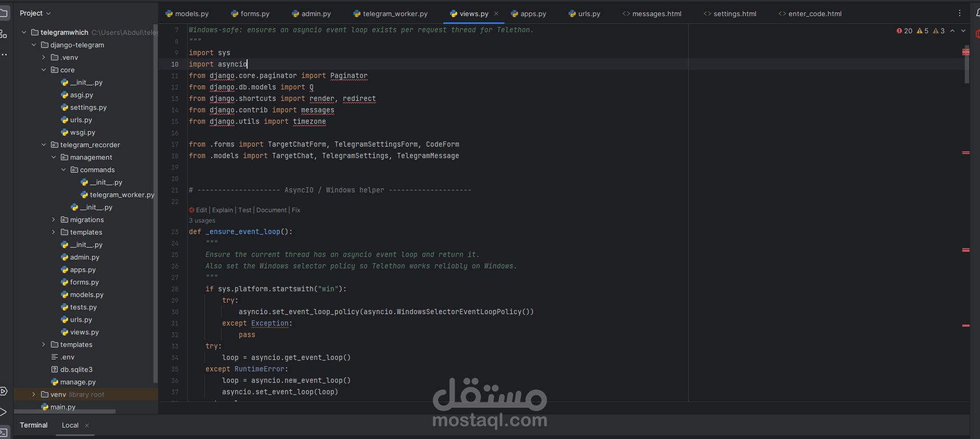The image size is (980, 439).
Task: Collapse the commands folder
Action: (63, 170)
